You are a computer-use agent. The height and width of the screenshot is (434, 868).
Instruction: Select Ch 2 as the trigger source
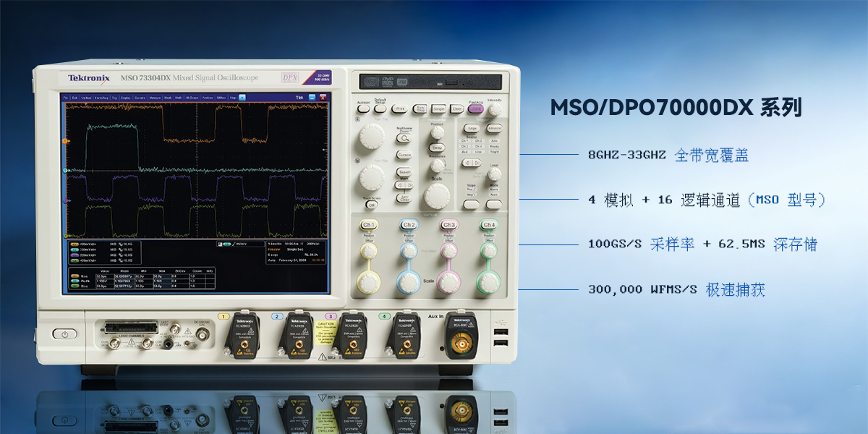point(479,140)
